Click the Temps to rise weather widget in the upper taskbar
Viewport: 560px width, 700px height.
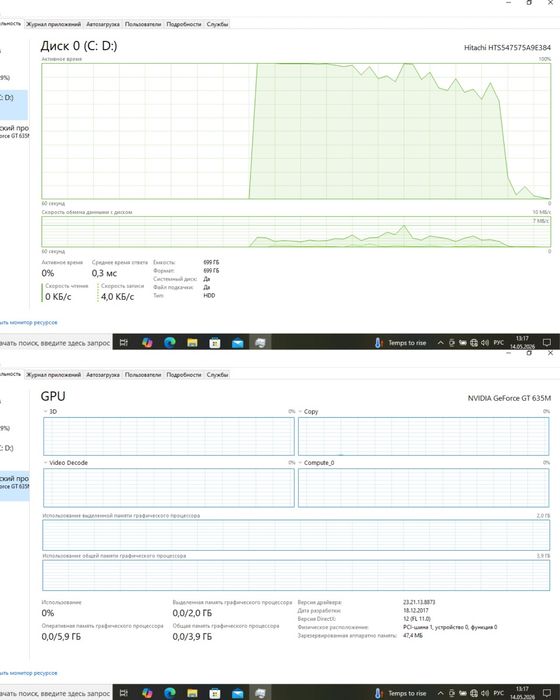[401, 343]
